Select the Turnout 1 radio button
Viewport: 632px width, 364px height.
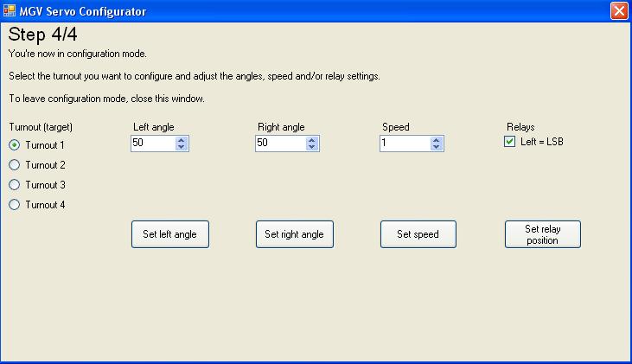coord(14,145)
